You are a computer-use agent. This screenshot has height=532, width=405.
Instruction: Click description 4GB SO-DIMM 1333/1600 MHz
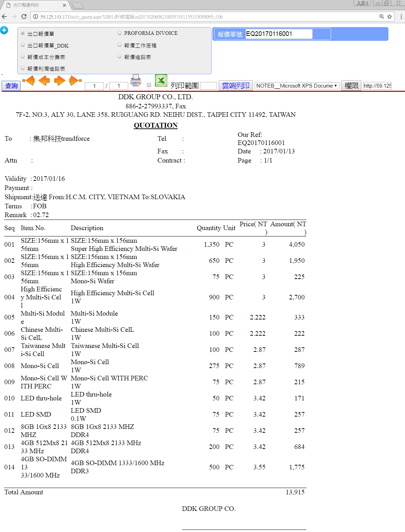118,463
